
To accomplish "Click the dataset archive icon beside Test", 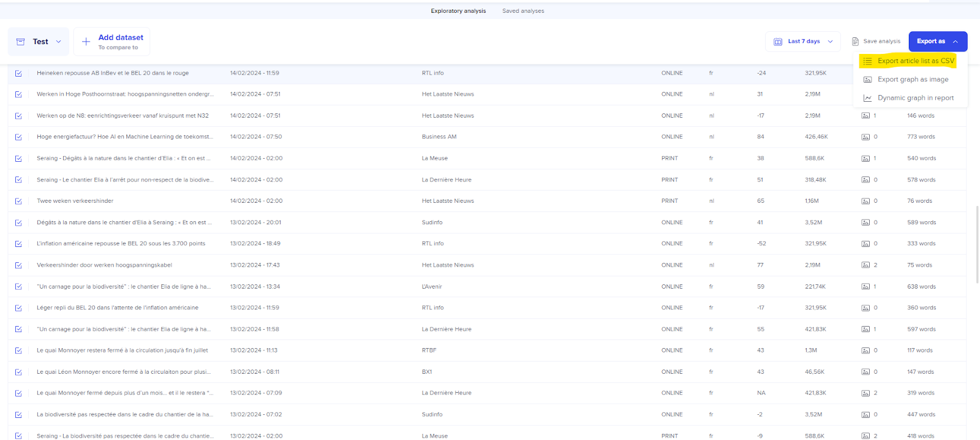I will (x=20, y=42).
